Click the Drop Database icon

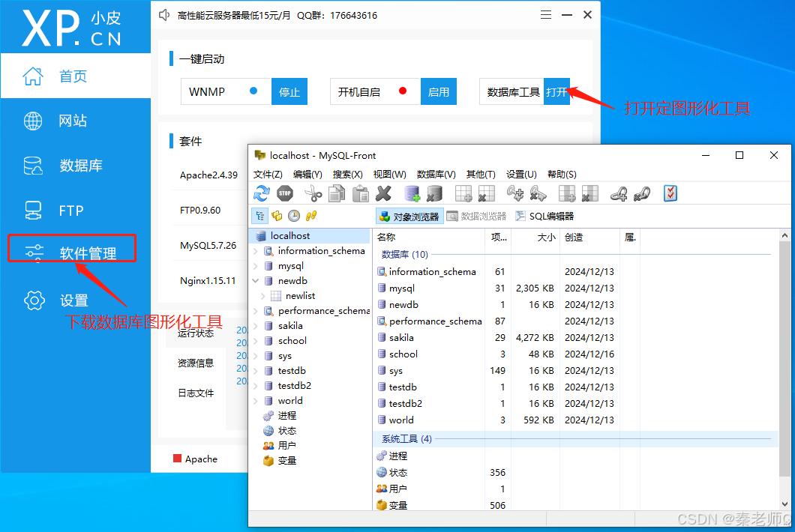(x=434, y=193)
